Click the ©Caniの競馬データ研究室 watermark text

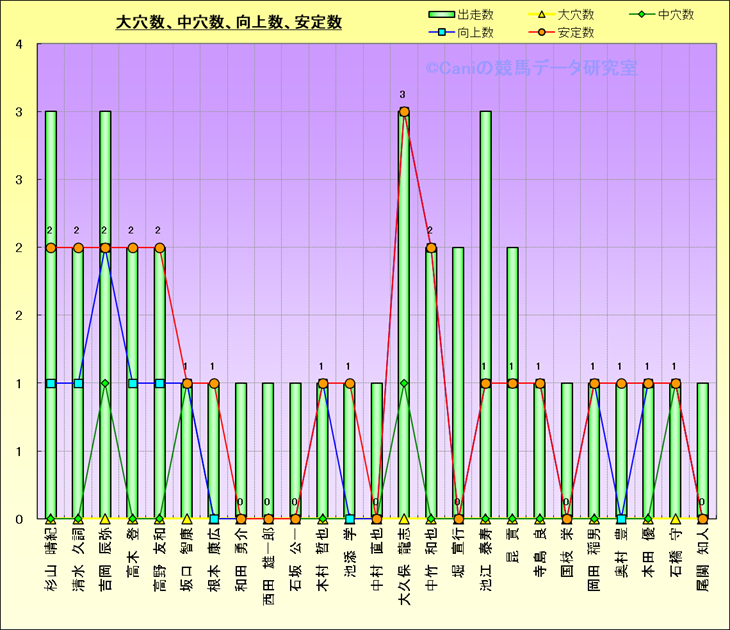pos(530,69)
